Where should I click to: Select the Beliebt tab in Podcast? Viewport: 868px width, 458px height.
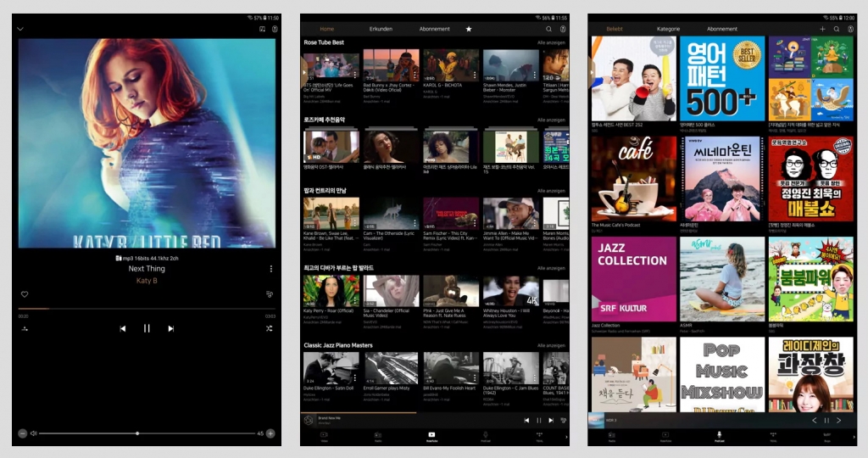click(x=615, y=29)
